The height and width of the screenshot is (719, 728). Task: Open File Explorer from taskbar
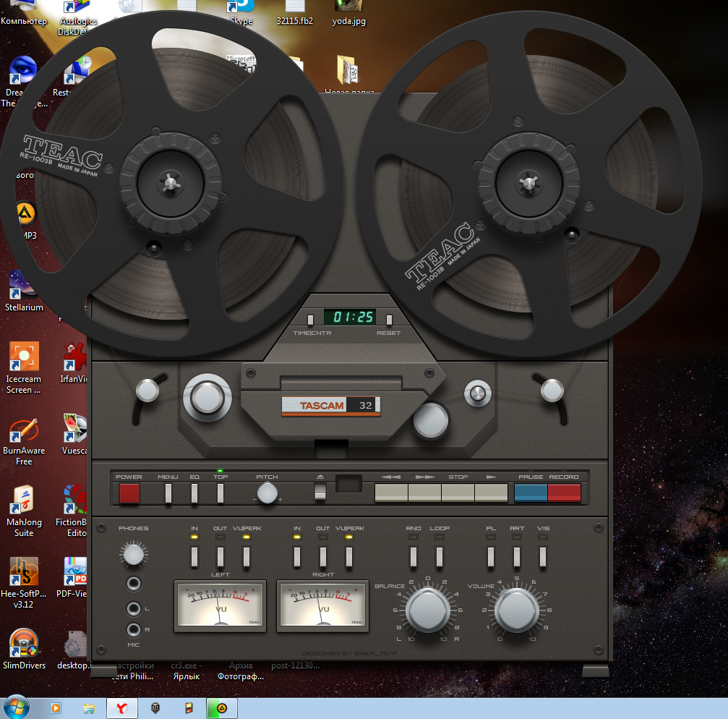[x=89, y=708]
